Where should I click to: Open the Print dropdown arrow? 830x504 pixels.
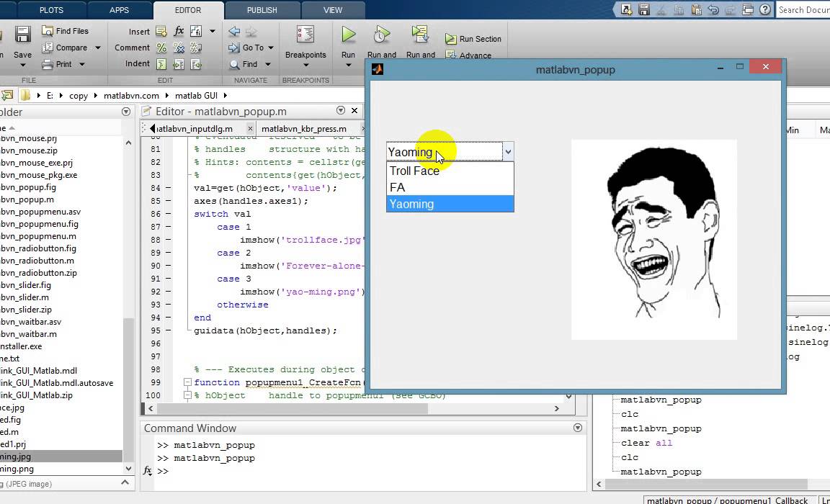pyautogui.click(x=82, y=65)
